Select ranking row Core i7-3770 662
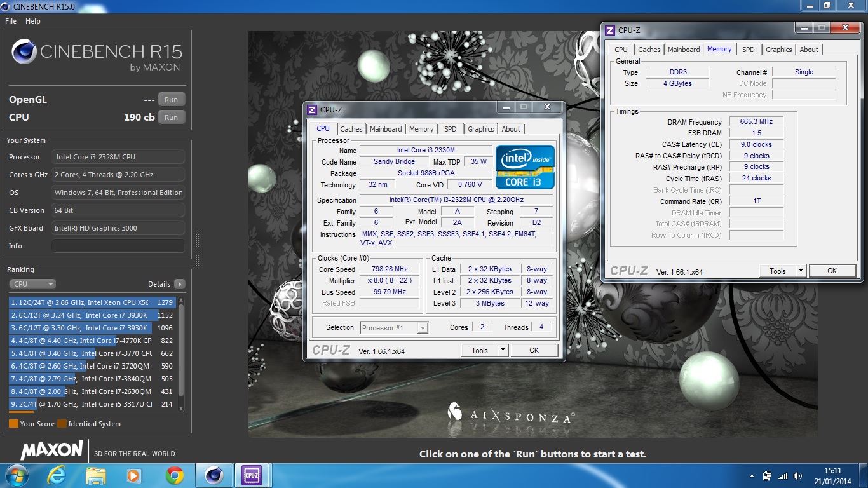The height and width of the screenshot is (488, 868). 92,353
